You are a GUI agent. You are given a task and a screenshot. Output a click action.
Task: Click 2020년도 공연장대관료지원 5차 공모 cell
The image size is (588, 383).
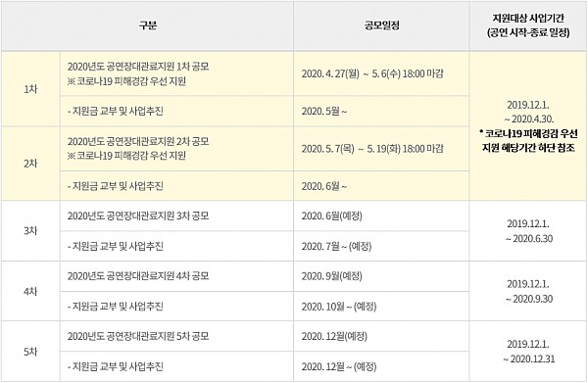pos(176,336)
